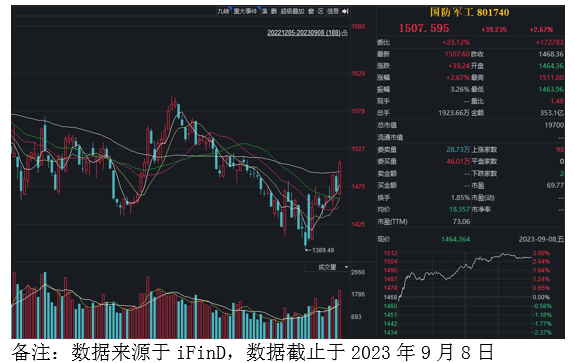Screen dimensions: 575x363
Task: Click the 委差 value +172783
Action: click(x=549, y=43)
